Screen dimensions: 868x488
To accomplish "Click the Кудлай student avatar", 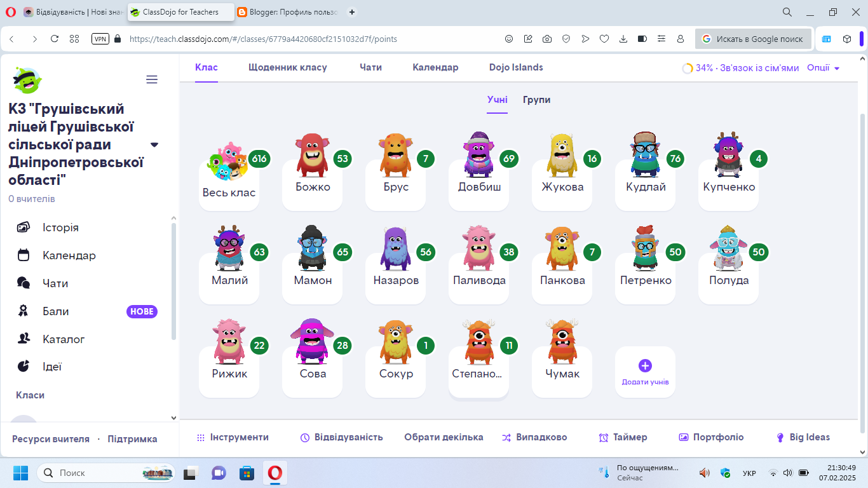I will point(646,154).
